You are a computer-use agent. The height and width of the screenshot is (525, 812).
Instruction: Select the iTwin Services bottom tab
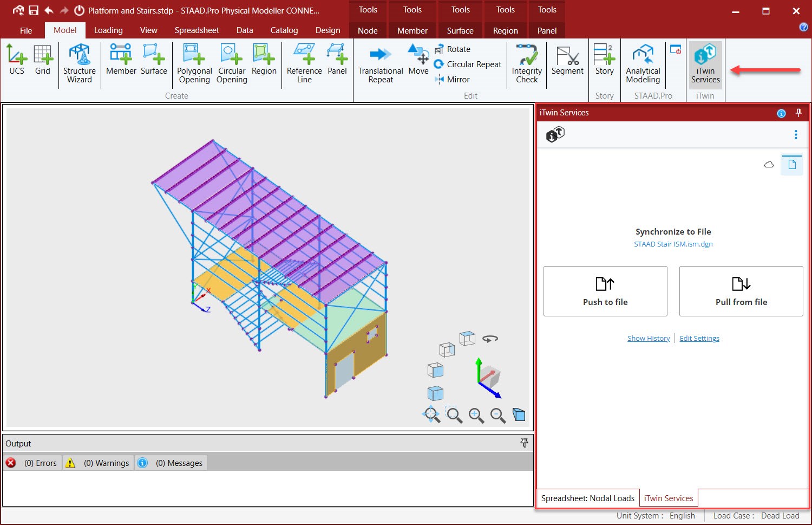[669, 498]
